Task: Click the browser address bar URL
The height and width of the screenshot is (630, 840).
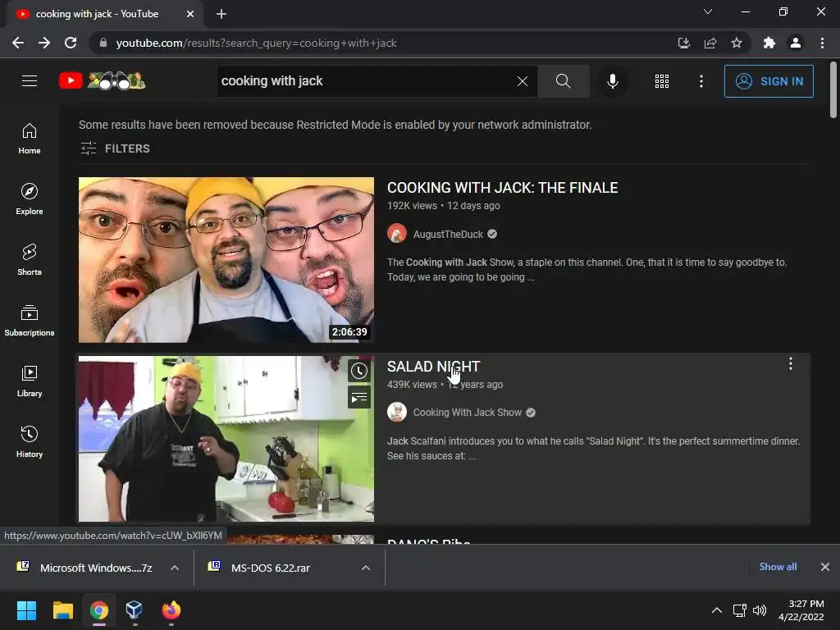Action: (256, 43)
